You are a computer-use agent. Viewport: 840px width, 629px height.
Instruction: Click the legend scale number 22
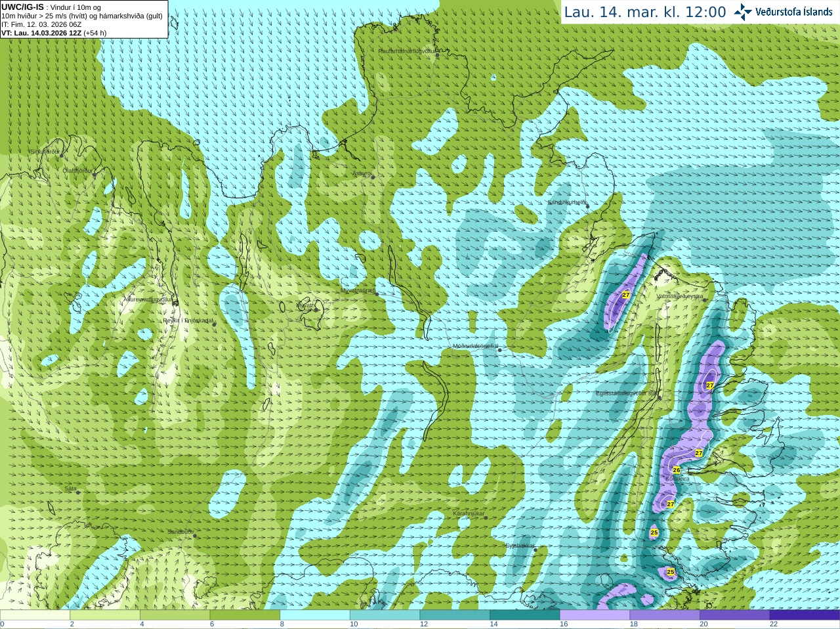(774, 624)
